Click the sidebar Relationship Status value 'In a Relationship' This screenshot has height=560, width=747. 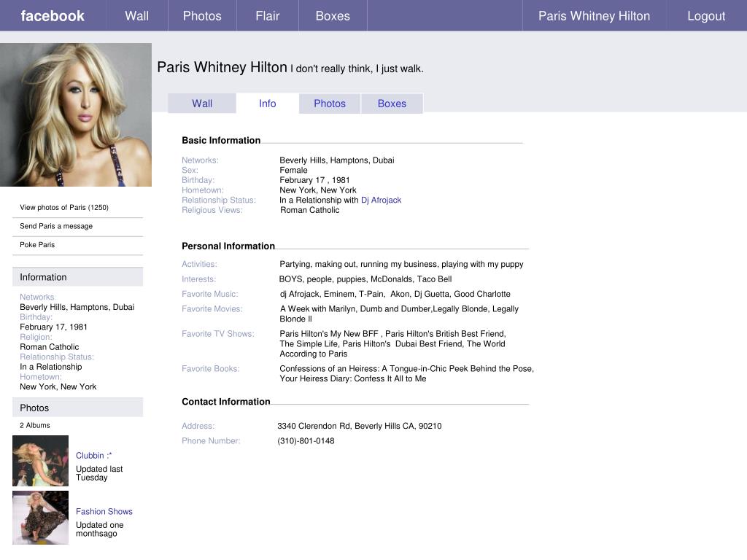(x=51, y=367)
